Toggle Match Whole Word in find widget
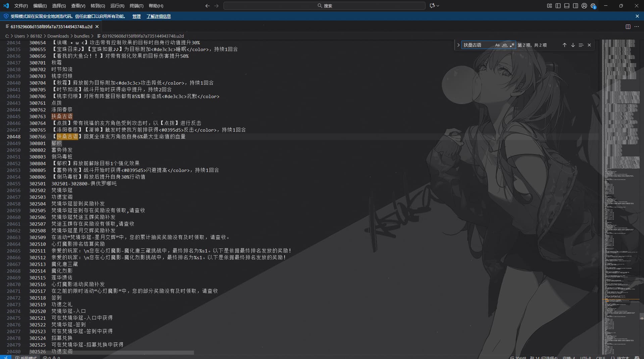The width and height of the screenshot is (644, 359). [504, 45]
